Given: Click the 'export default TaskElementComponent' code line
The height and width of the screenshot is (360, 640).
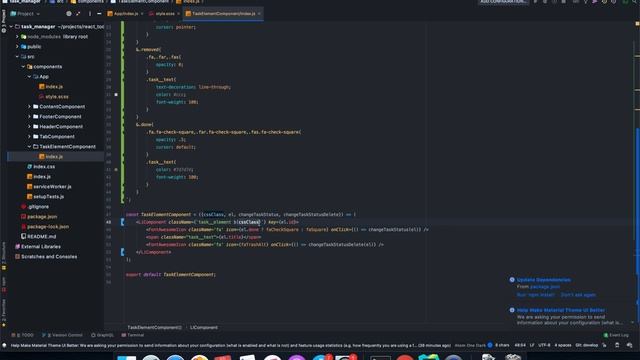Looking at the screenshot, I should [171, 275].
